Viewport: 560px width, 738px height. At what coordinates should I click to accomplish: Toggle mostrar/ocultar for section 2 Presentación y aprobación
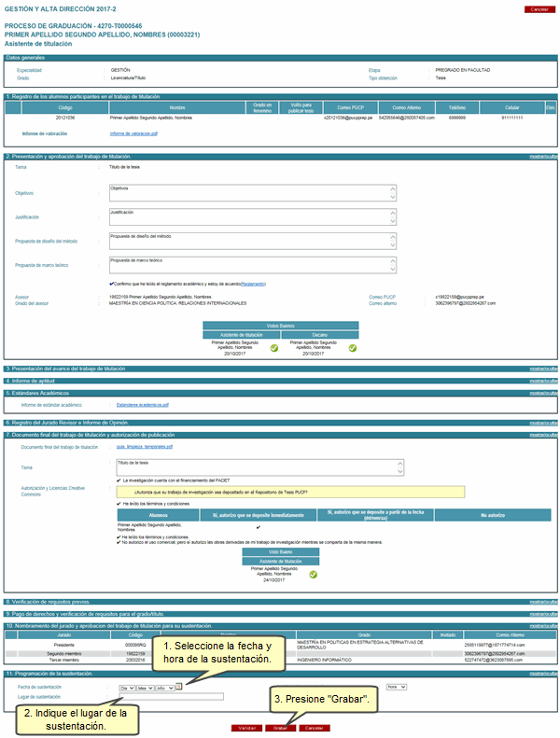pyautogui.click(x=543, y=156)
